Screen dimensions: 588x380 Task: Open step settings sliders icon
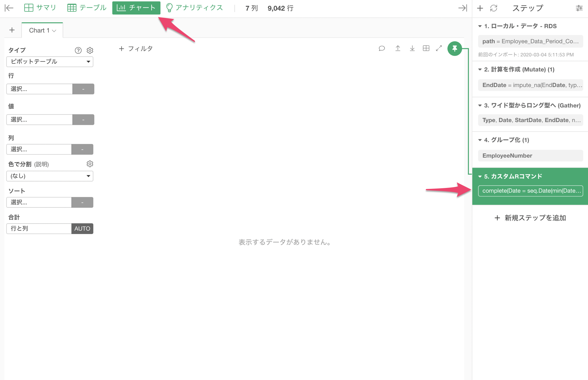tap(579, 8)
